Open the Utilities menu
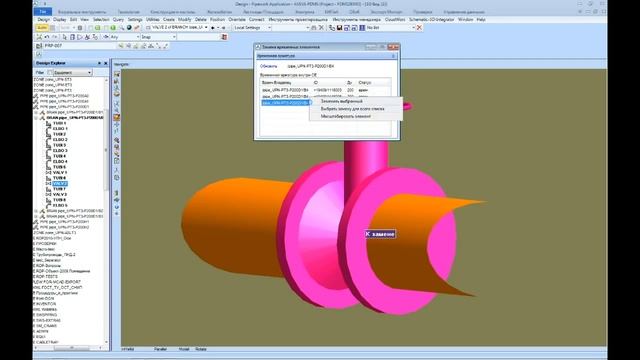This screenshot has width=640, height=360. [x=153, y=20]
